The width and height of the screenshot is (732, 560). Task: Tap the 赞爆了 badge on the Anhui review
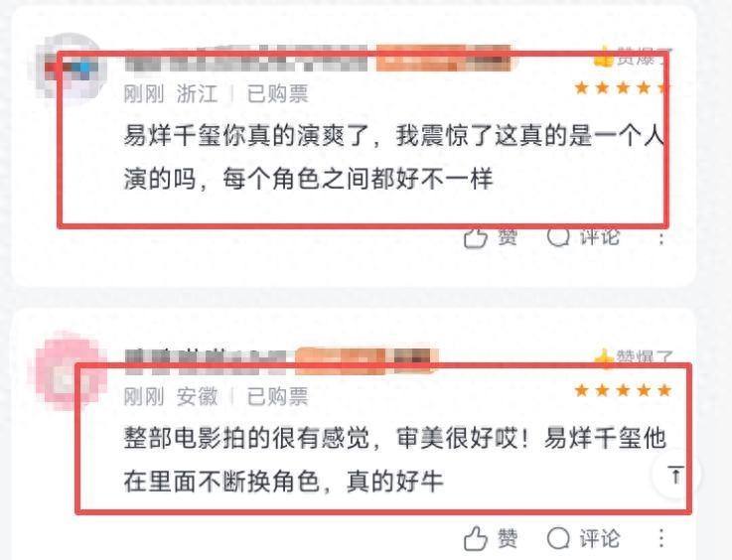click(634, 357)
